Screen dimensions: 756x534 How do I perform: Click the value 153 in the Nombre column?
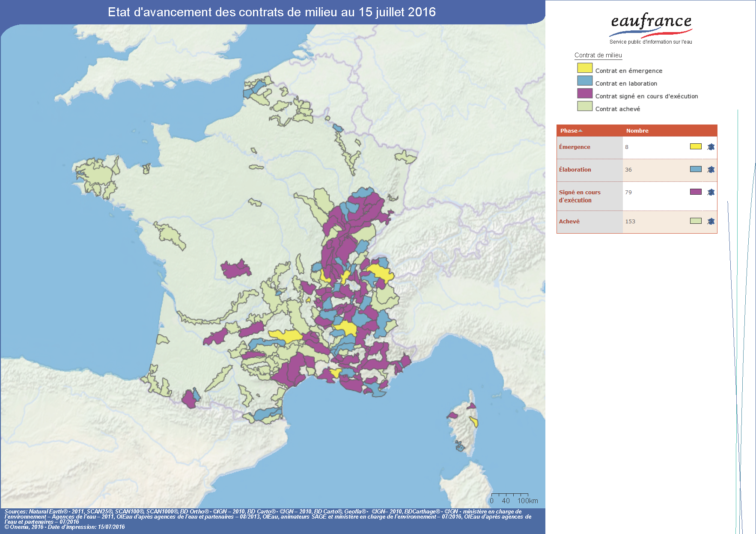coord(630,221)
